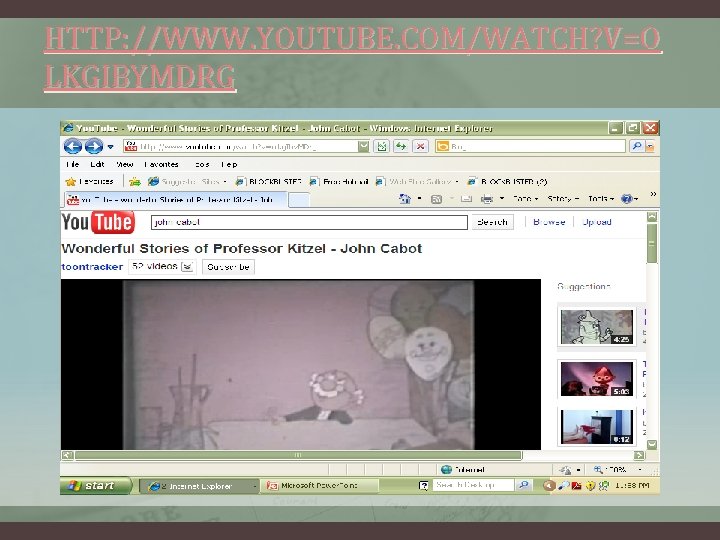720x540 pixels.
Task: Click the slide's YouTube hyperlink title
Action: tap(352, 58)
